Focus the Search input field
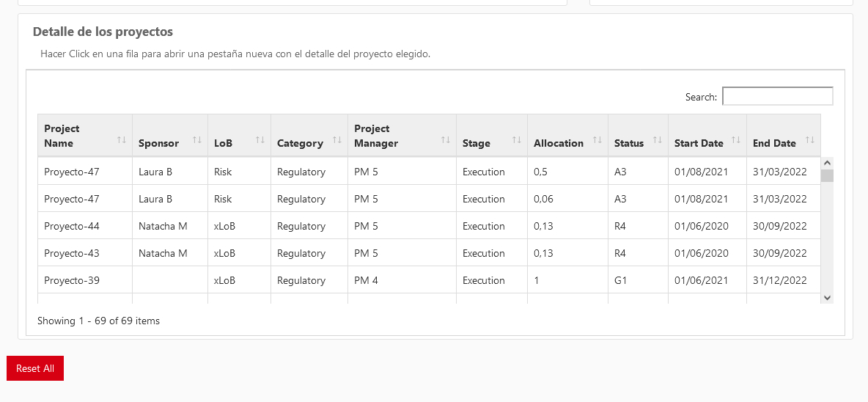The image size is (868, 402). [x=778, y=96]
